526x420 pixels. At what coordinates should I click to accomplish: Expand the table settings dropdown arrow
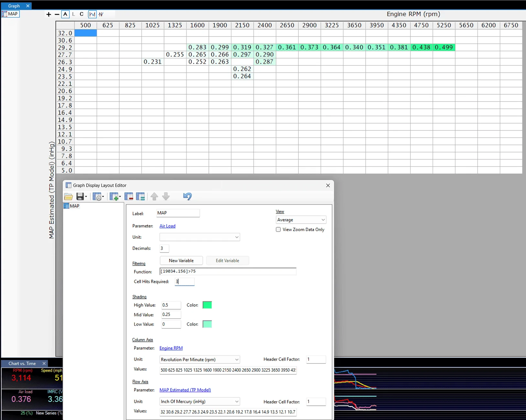tap(103, 197)
